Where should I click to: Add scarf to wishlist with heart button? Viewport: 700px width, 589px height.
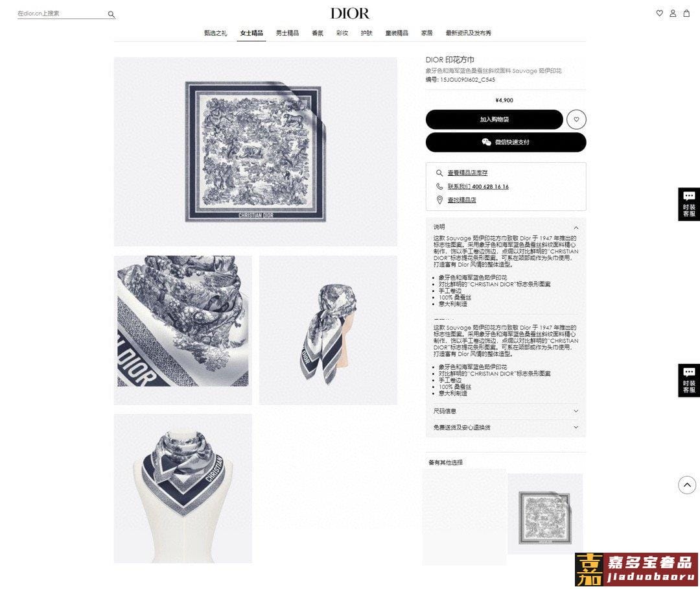pyautogui.click(x=576, y=119)
